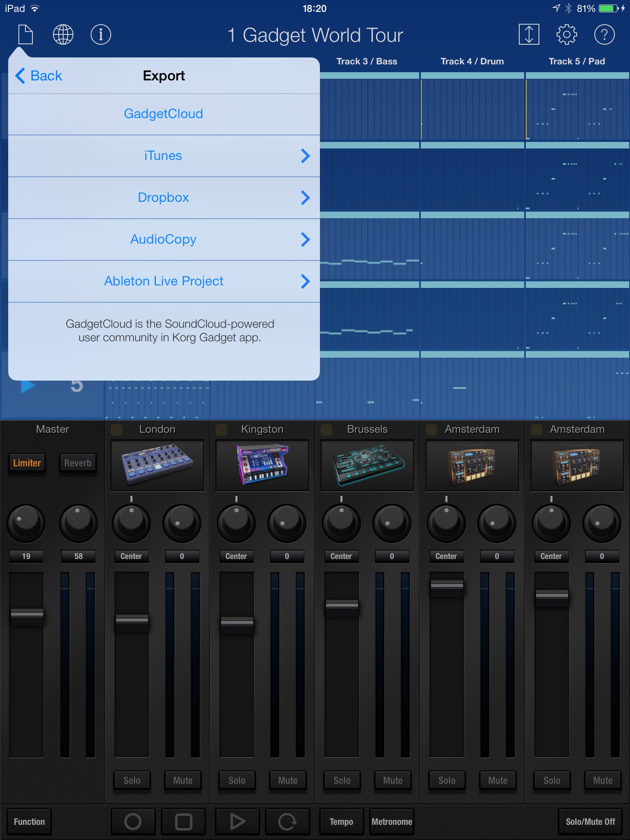Click Solo/Mute Off button
Screen dimensions: 630x840
pyautogui.click(x=590, y=822)
